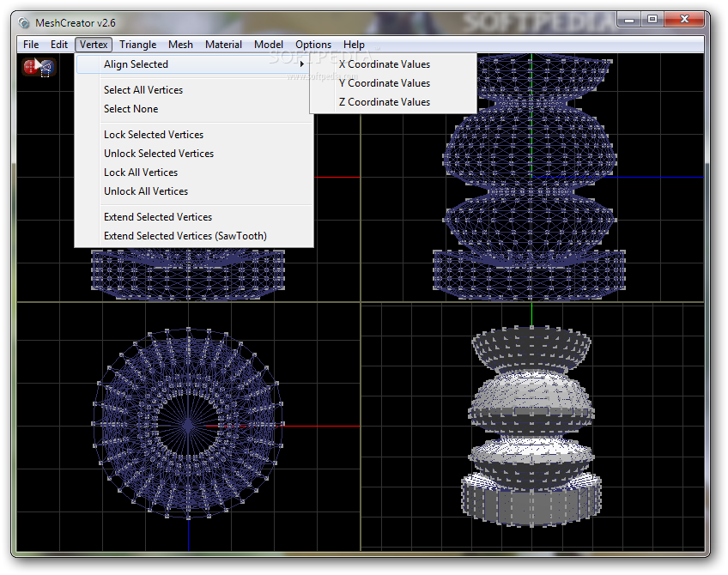The height and width of the screenshot is (575, 728).
Task: Open the Mesh menu
Action: (x=180, y=45)
